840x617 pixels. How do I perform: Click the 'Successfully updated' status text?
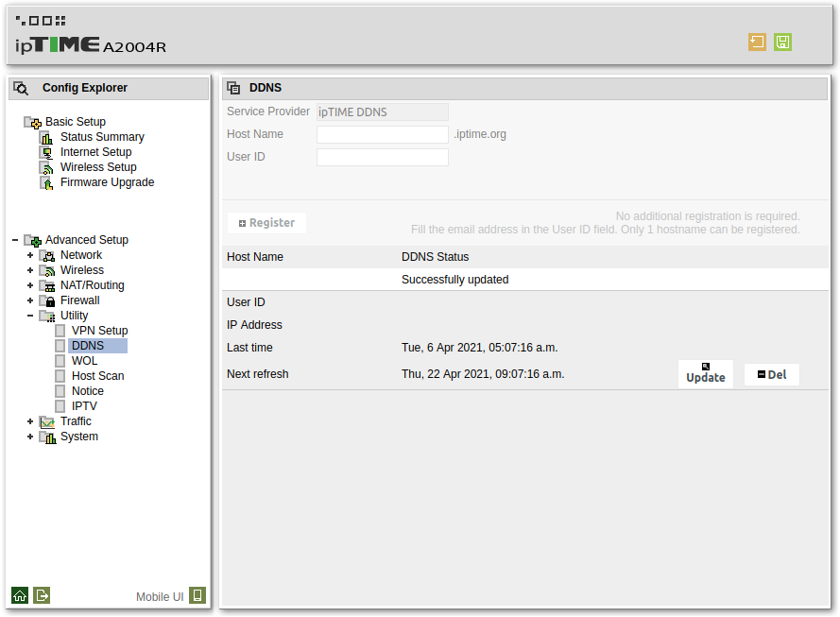(454, 280)
